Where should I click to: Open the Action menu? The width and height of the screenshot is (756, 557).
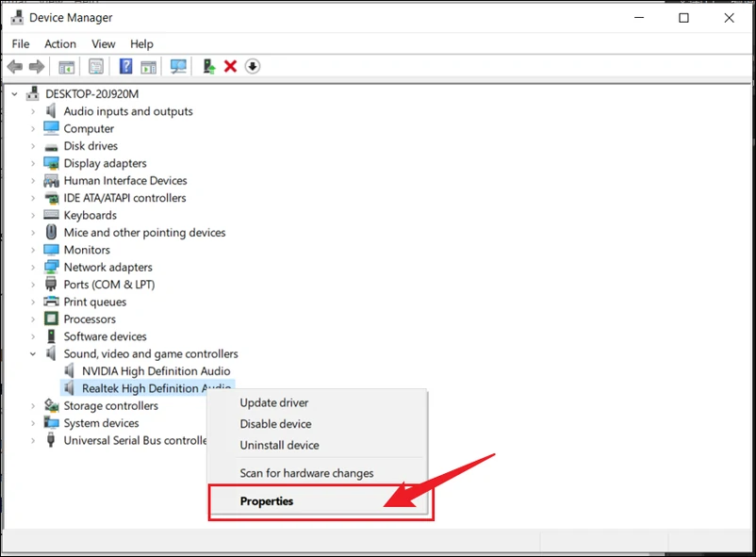[60, 43]
